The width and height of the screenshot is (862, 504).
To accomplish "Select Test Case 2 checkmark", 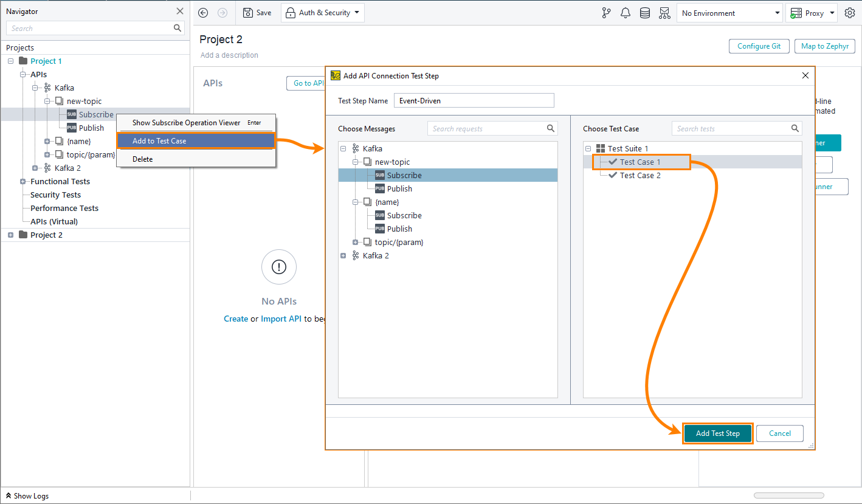I will click(x=612, y=175).
